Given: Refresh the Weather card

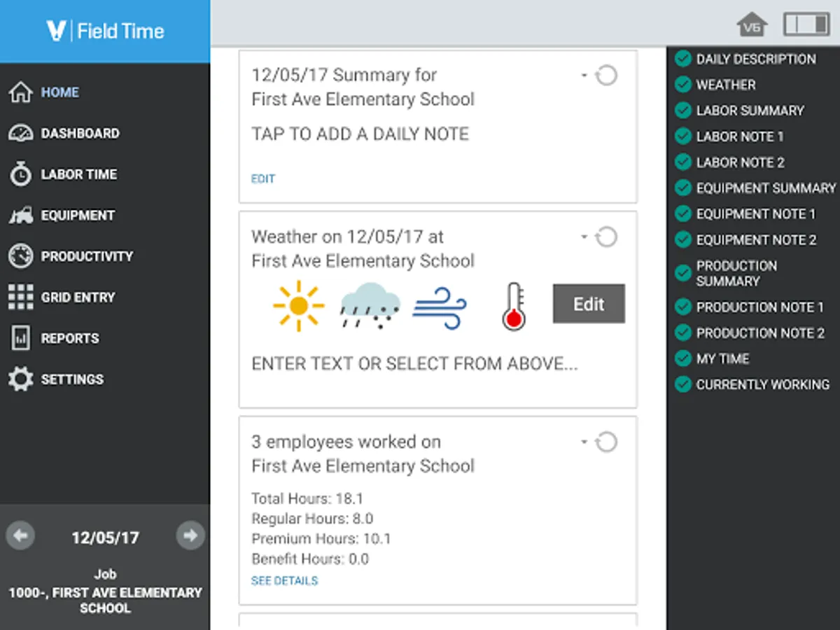Looking at the screenshot, I should point(606,237).
